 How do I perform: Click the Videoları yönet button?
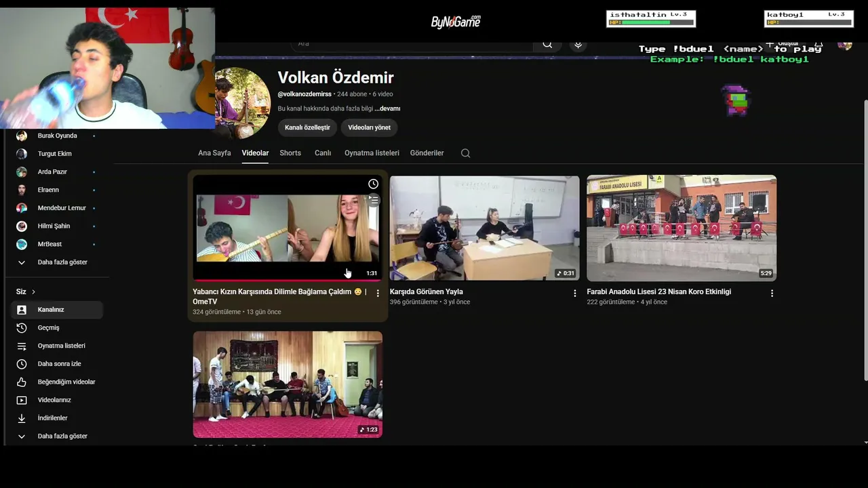point(369,127)
